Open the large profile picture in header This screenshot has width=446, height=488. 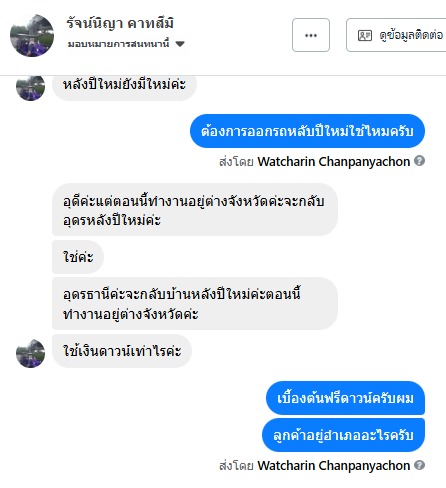pyautogui.click(x=32, y=35)
